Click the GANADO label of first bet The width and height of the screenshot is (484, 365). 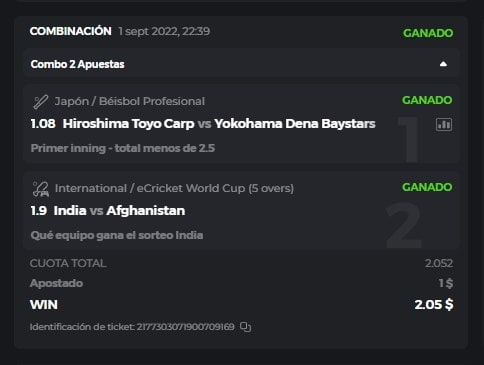tap(427, 100)
